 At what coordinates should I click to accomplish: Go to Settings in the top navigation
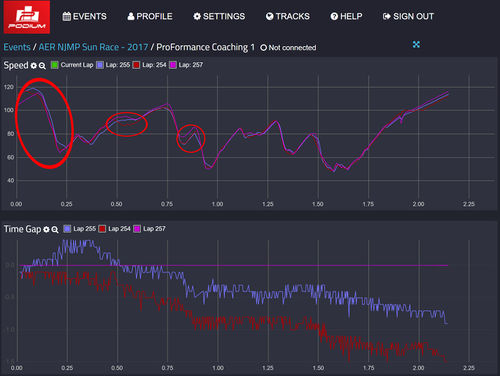click(x=219, y=16)
